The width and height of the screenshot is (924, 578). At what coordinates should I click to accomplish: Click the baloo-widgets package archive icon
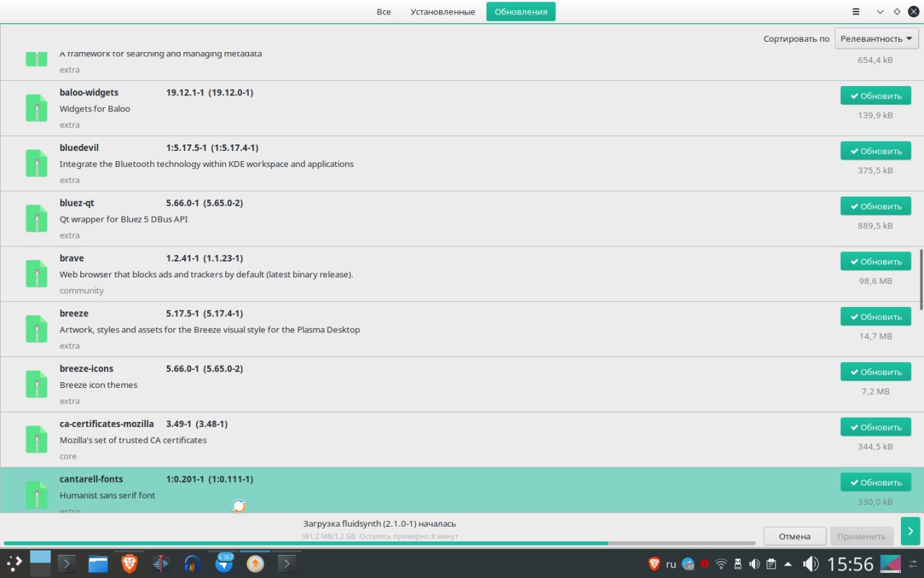click(x=37, y=108)
